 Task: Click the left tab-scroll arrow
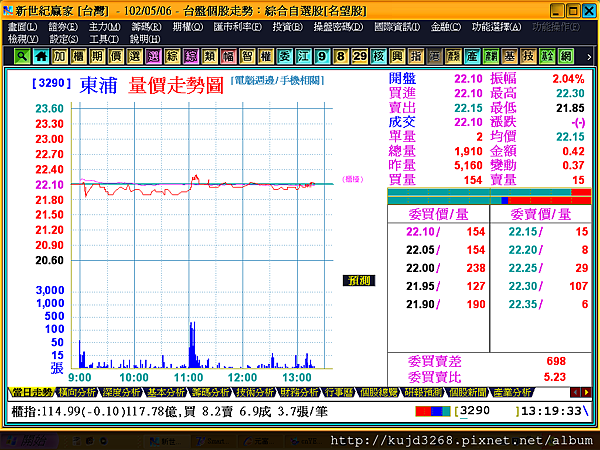575,392
